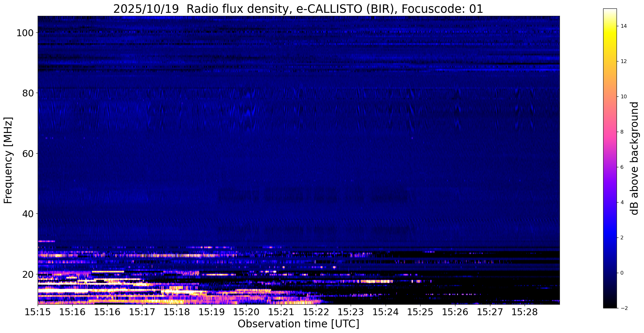Screen dimensions: 644x333
Task: Click the plot title mentioning e-CALLISTO (BIR)
Action: click(298, 9)
